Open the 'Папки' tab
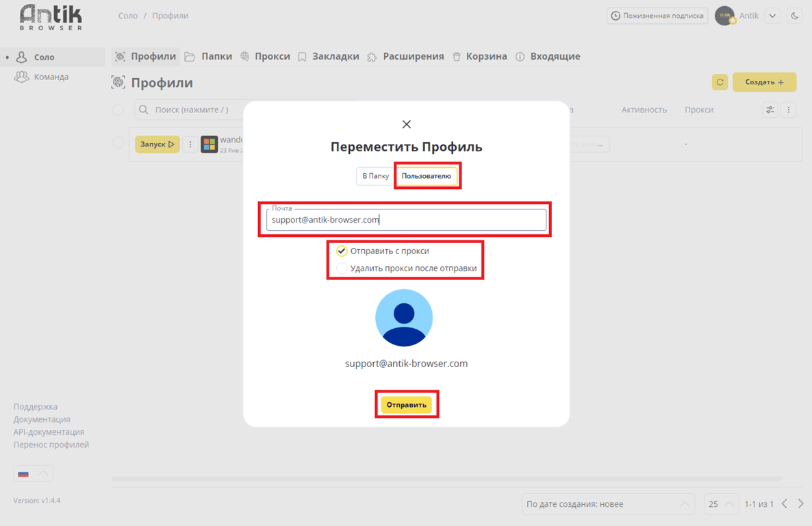The image size is (812, 526). pyautogui.click(x=209, y=56)
